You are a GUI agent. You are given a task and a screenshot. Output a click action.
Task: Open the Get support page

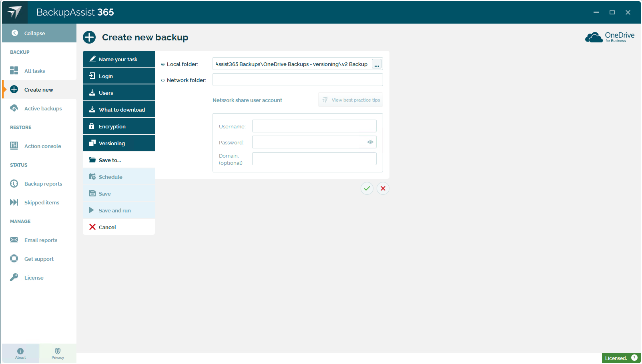pyautogui.click(x=39, y=259)
